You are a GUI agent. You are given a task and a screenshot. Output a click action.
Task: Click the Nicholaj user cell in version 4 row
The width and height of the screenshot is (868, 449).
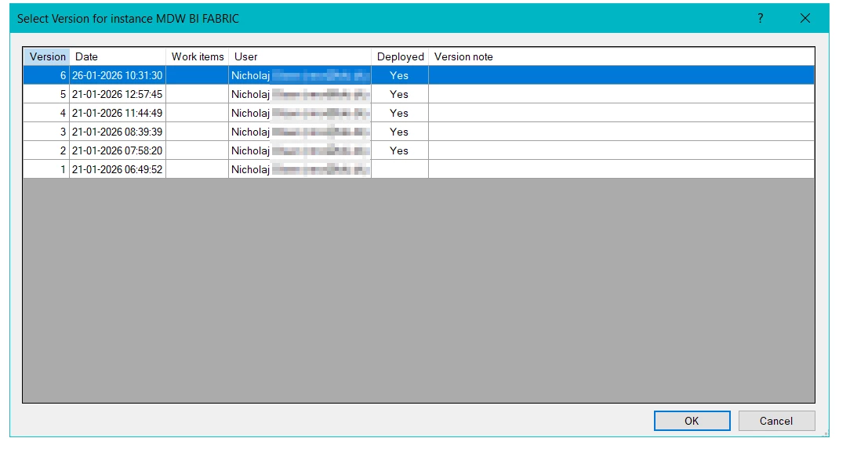[x=300, y=113]
